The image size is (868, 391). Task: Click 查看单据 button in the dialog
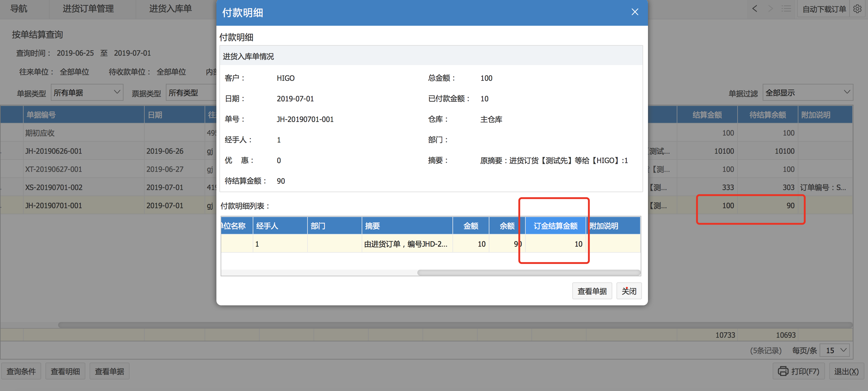[592, 291]
